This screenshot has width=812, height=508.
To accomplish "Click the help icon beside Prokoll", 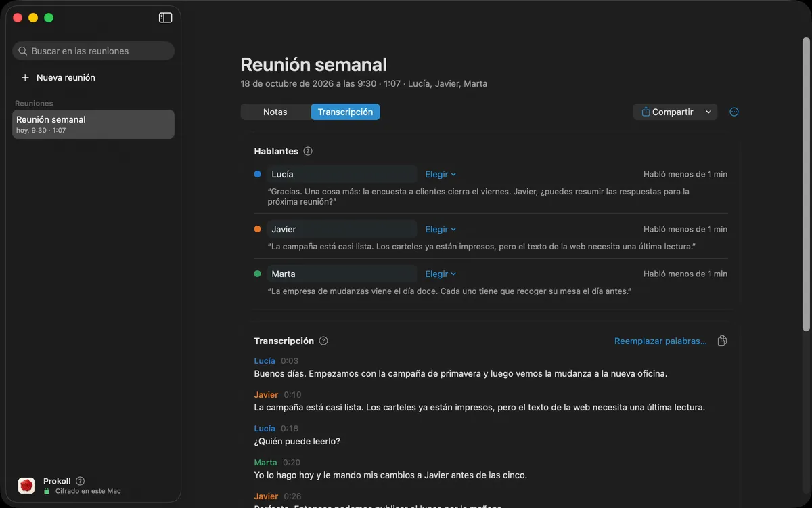I will 80,481.
